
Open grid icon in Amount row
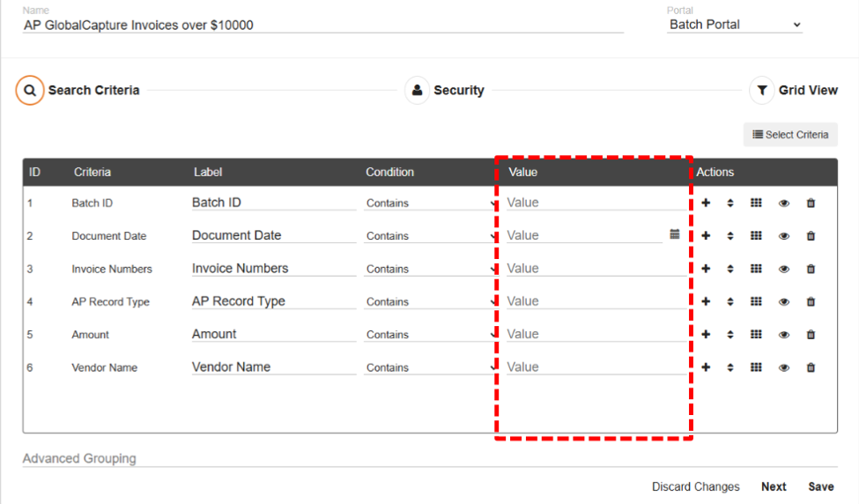pyautogui.click(x=756, y=334)
